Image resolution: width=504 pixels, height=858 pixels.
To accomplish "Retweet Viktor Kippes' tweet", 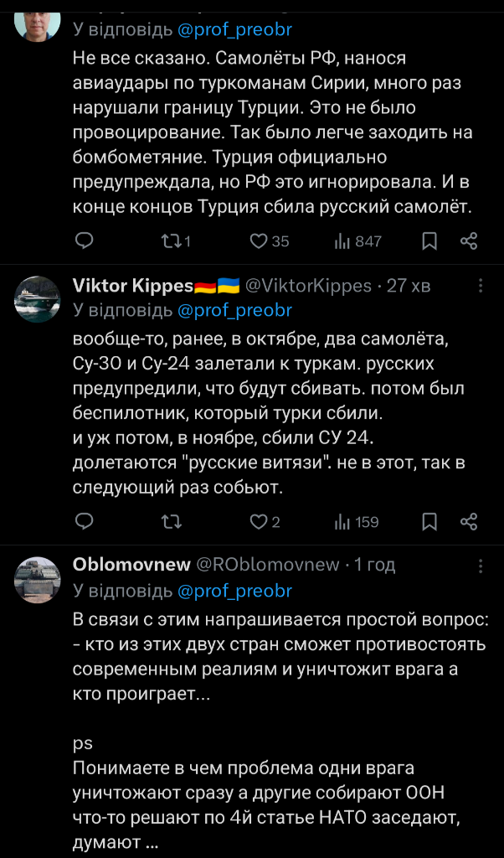I will click(171, 522).
